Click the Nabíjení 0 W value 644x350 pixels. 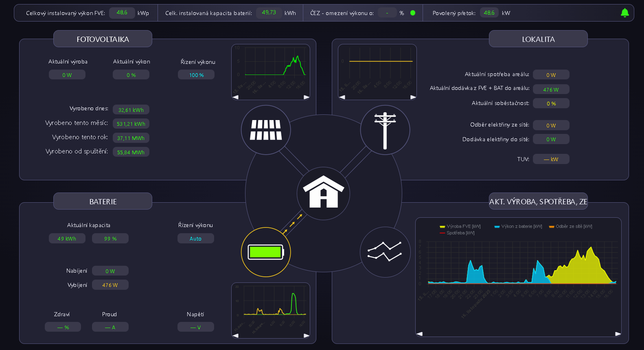(110, 271)
